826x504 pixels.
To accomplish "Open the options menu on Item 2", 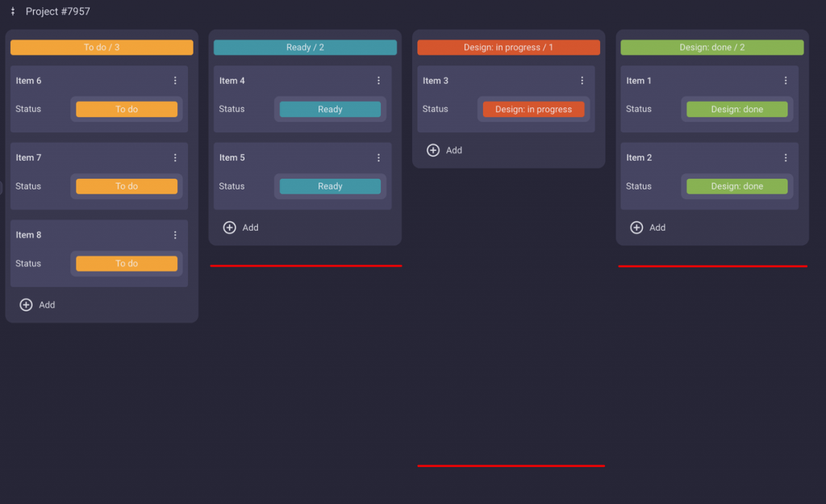I will pyautogui.click(x=785, y=157).
